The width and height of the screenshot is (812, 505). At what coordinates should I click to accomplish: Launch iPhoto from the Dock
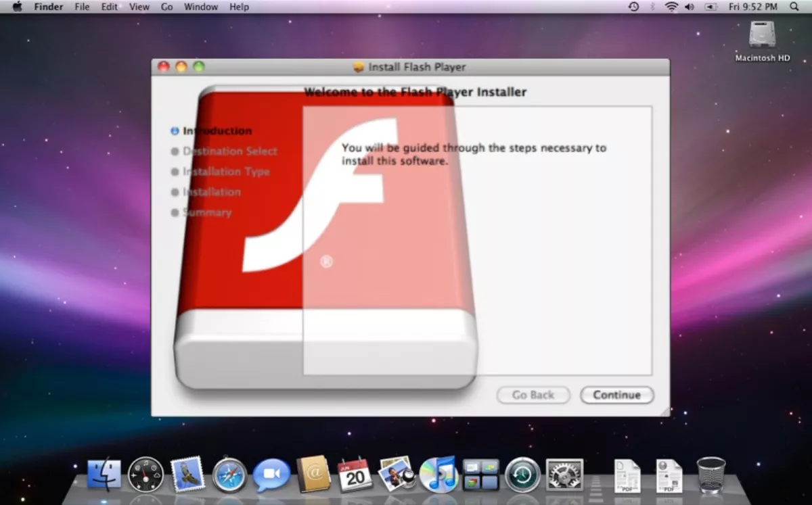pyautogui.click(x=397, y=474)
